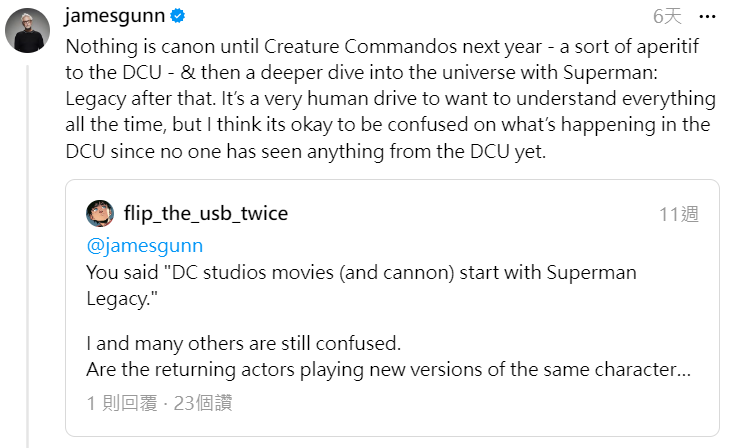The width and height of the screenshot is (740, 448).
Task: Open the post's three-dot more options menu
Action: [x=709, y=17]
